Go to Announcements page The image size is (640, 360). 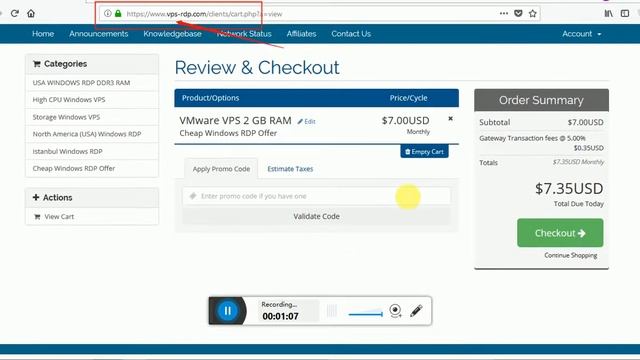coord(99,34)
